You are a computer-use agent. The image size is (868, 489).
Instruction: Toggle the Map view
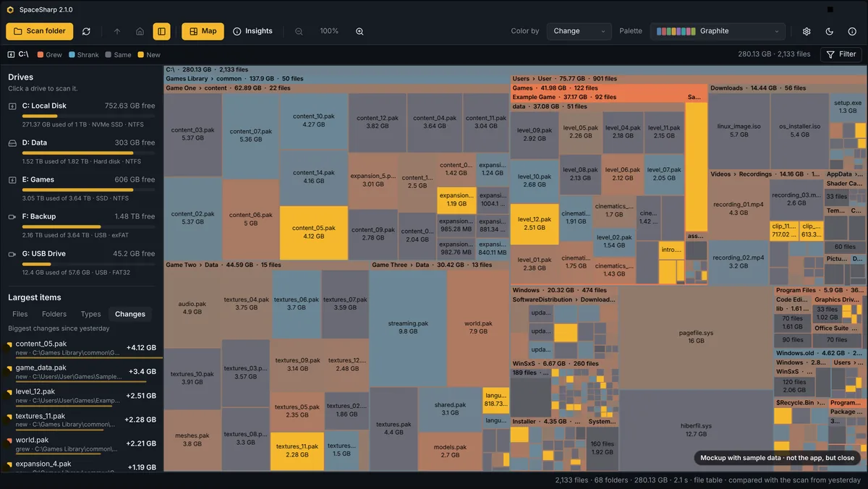pos(203,31)
